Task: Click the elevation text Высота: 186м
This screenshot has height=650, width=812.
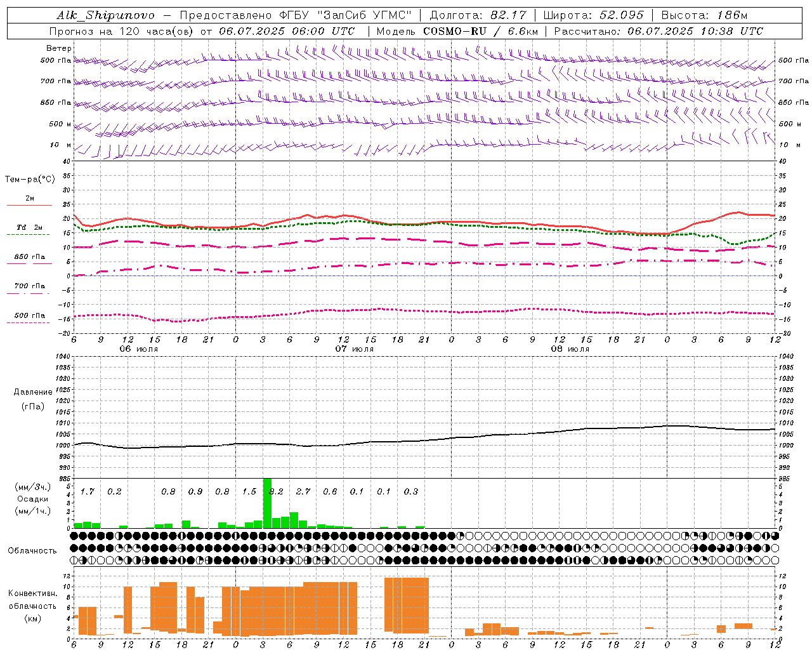Action: (x=705, y=15)
